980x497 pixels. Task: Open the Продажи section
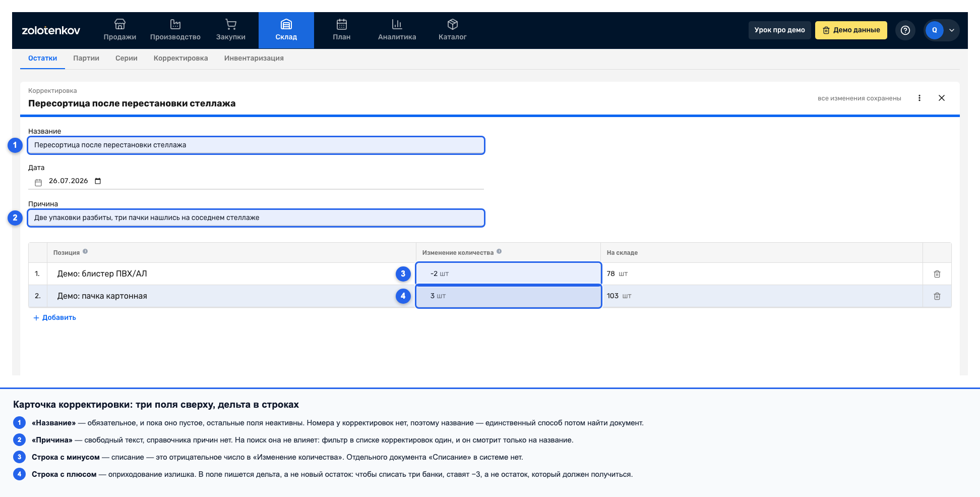coord(119,30)
